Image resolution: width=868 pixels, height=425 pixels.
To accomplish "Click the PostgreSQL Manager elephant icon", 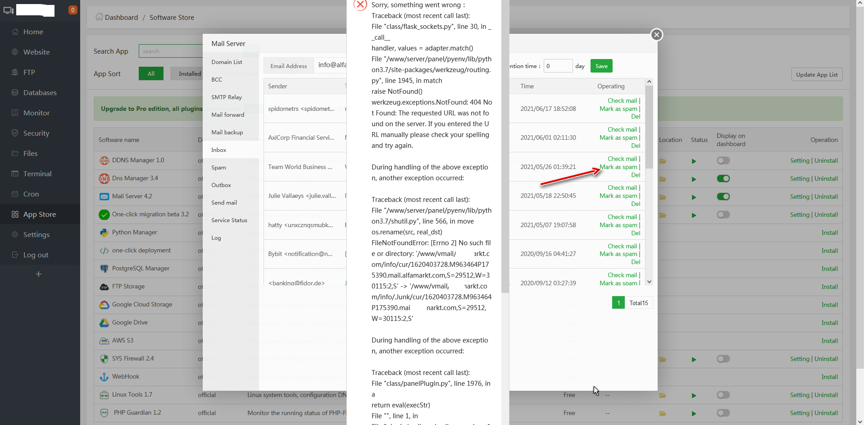I will tap(104, 269).
